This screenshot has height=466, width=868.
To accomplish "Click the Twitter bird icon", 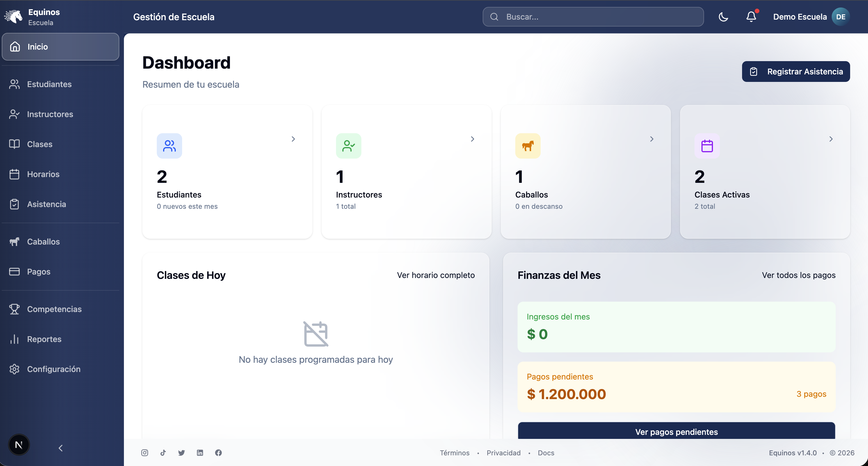I will tap(182, 453).
